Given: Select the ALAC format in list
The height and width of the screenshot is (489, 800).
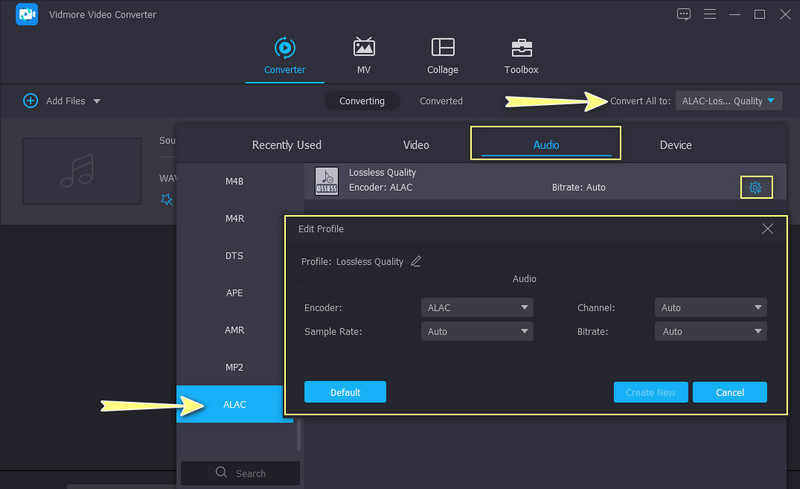Looking at the screenshot, I should click(235, 404).
